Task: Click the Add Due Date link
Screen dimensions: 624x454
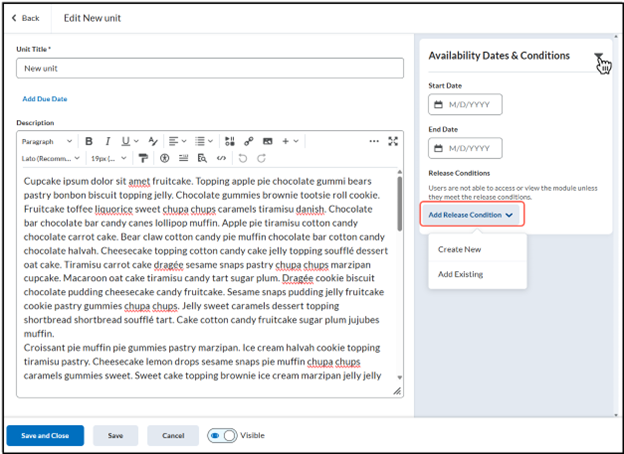Action: (45, 99)
